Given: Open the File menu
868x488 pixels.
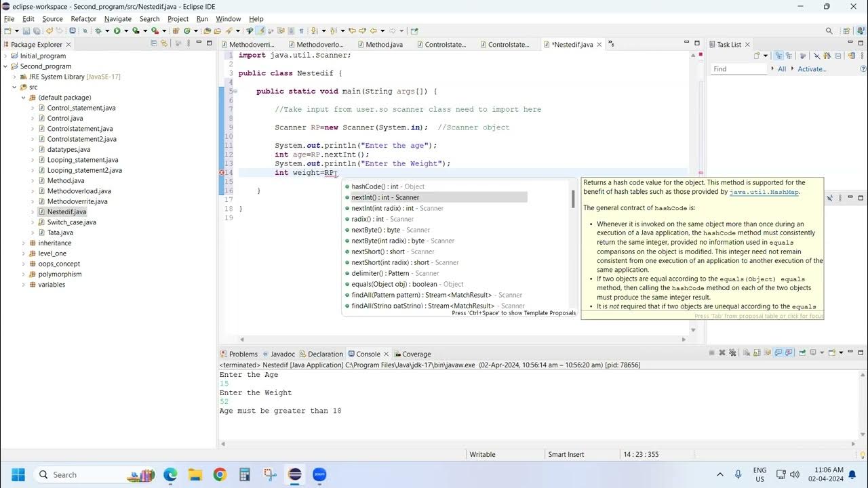Looking at the screenshot, I should click(9, 19).
